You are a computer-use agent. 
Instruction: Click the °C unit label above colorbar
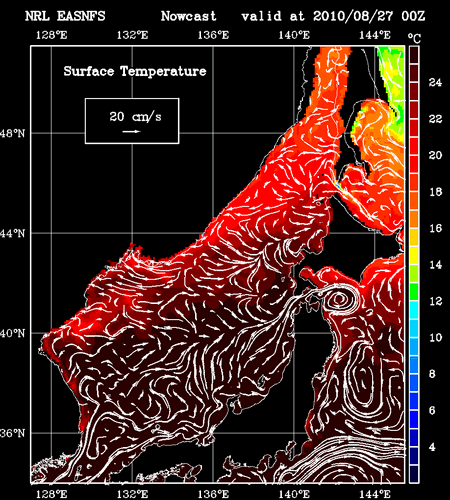pyautogui.click(x=414, y=38)
